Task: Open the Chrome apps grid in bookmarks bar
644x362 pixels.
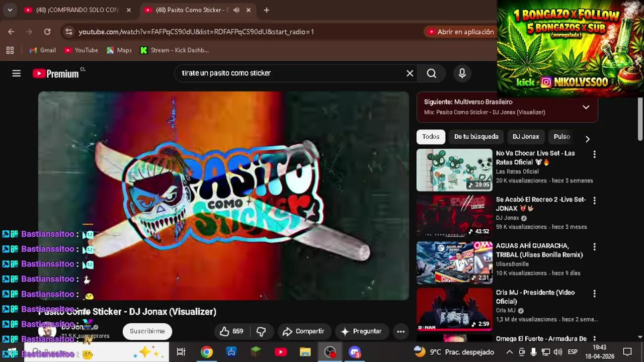Action: [10, 50]
